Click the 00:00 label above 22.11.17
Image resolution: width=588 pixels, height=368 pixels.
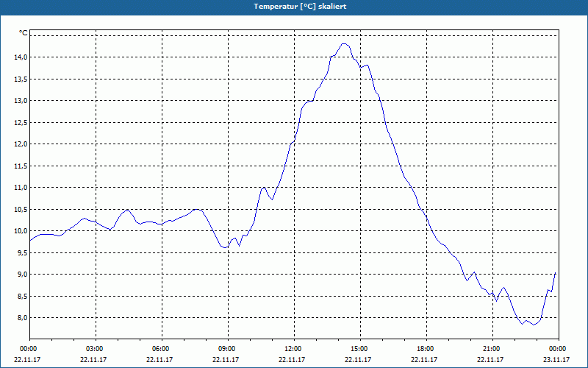click(x=27, y=349)
